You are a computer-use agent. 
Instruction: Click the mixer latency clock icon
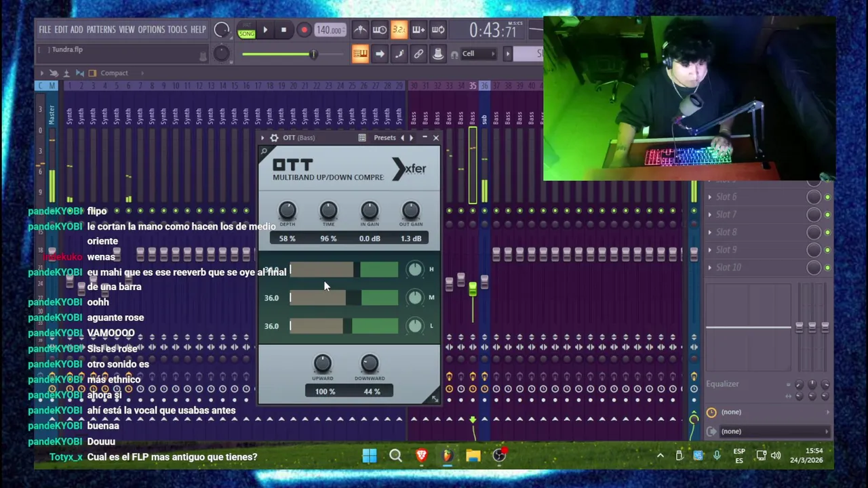click(711, 412)
